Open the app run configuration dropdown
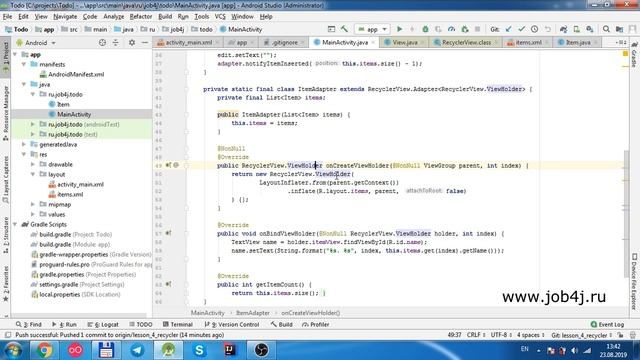 click(372, 29)
